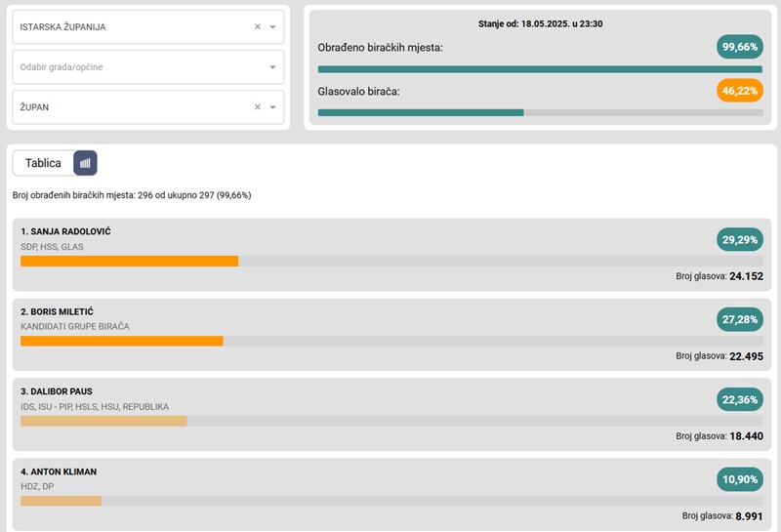The image size is (781, 532).
Task: Clear the ŽUPAN selection
Action: coord(258,107)
